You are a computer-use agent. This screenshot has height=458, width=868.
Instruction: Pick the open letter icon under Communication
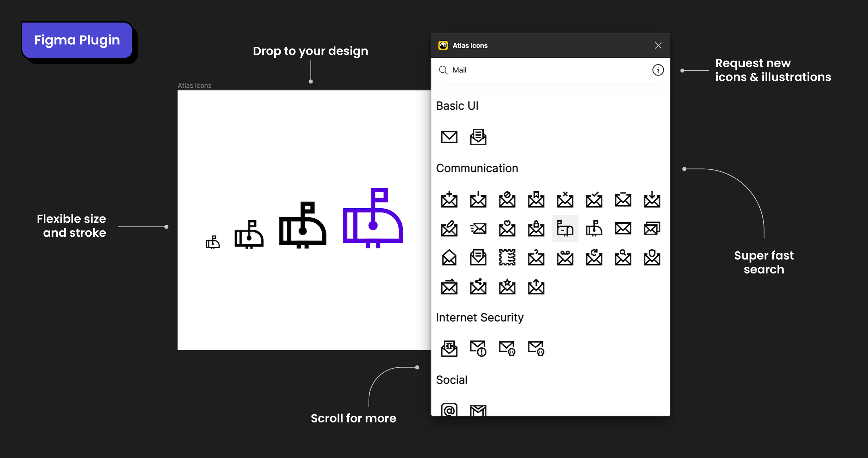point(478,258)
